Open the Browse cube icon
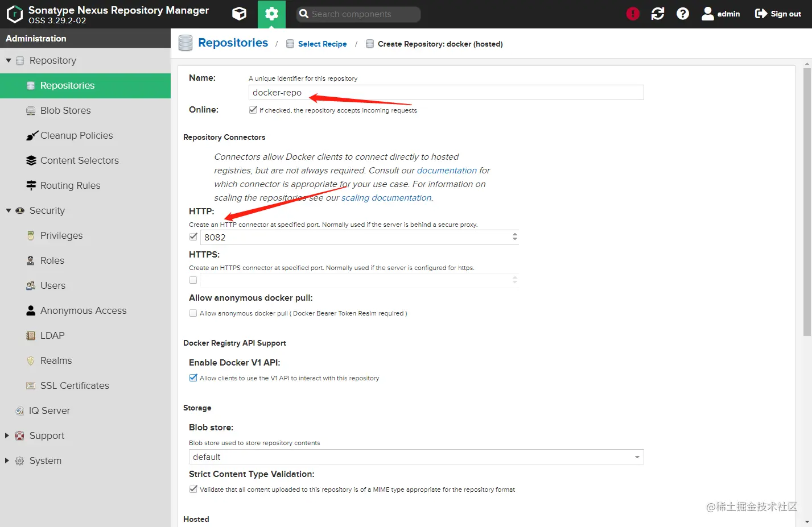 coord(240,14)
